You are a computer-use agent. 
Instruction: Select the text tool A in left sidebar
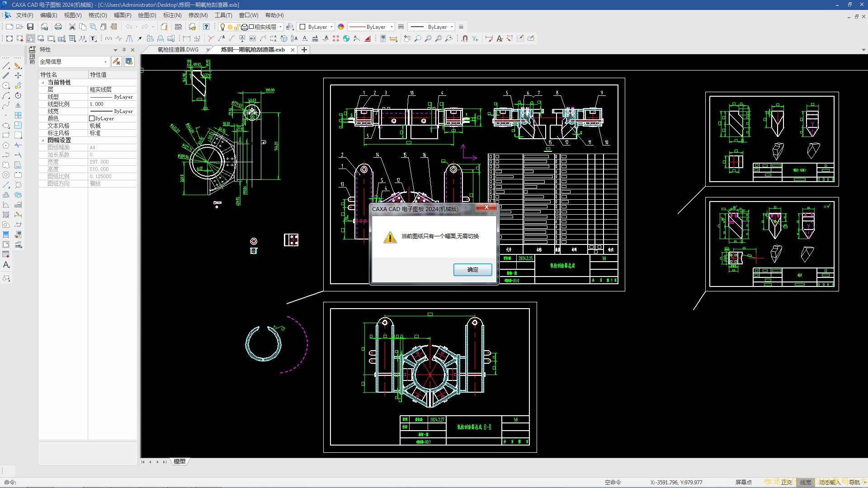6,265
